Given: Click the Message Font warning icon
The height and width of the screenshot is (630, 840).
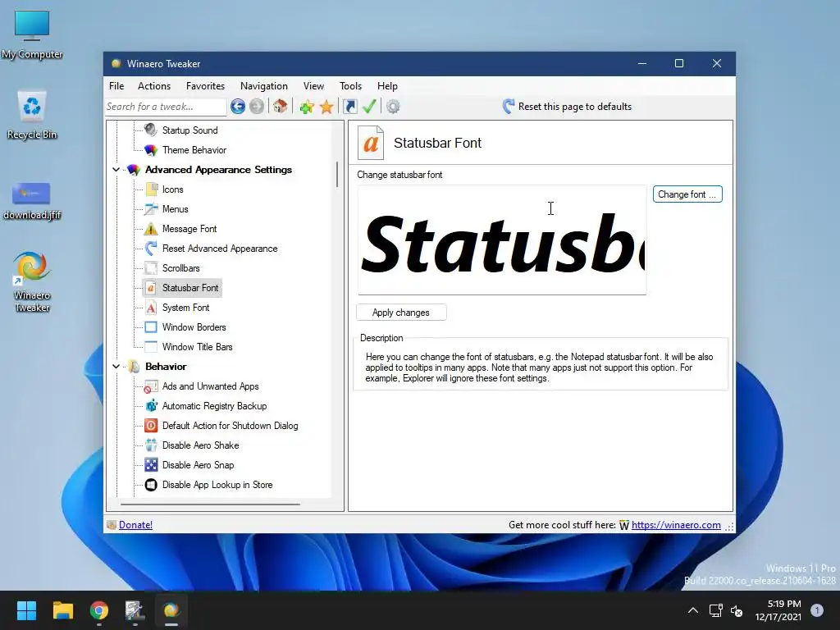Looking at the screenshot, I should tap(151, 229).
